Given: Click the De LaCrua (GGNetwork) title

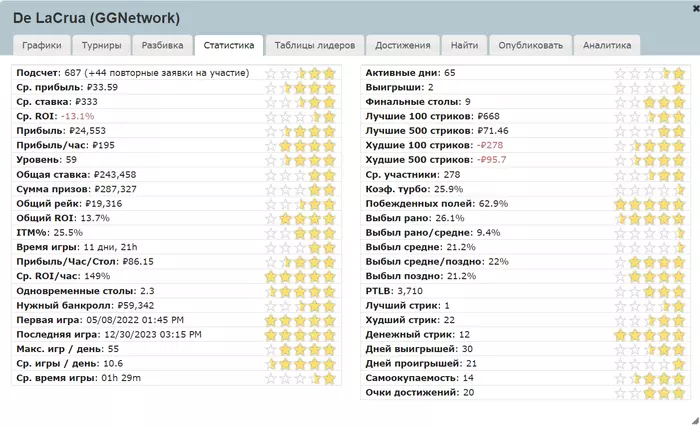Looking at the screenshot, I should pyautogui.click(x=96, y=18).
